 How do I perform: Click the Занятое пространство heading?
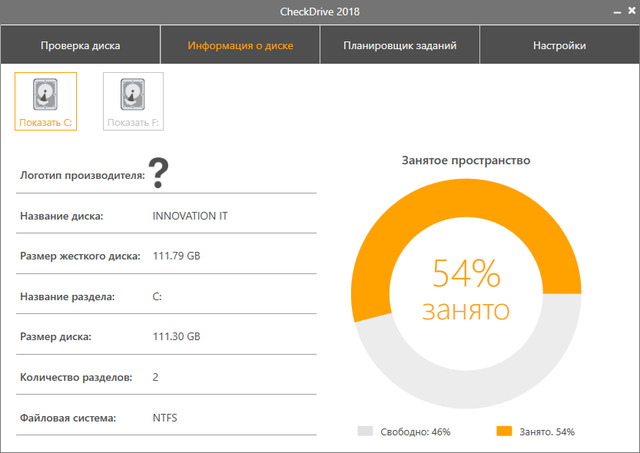466,160
